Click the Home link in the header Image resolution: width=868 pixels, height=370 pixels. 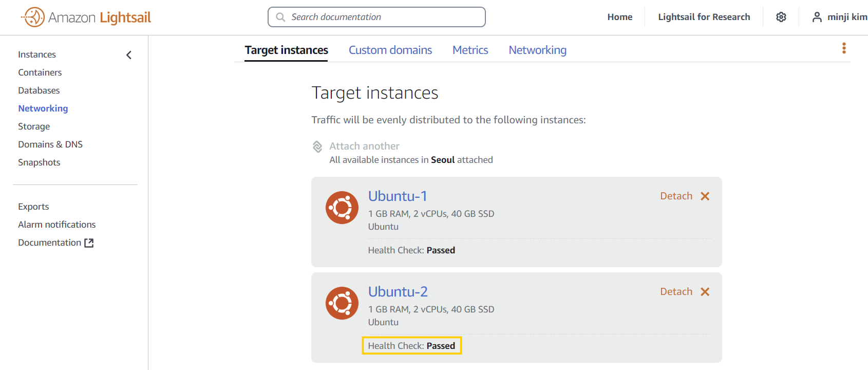pos(620,17)
